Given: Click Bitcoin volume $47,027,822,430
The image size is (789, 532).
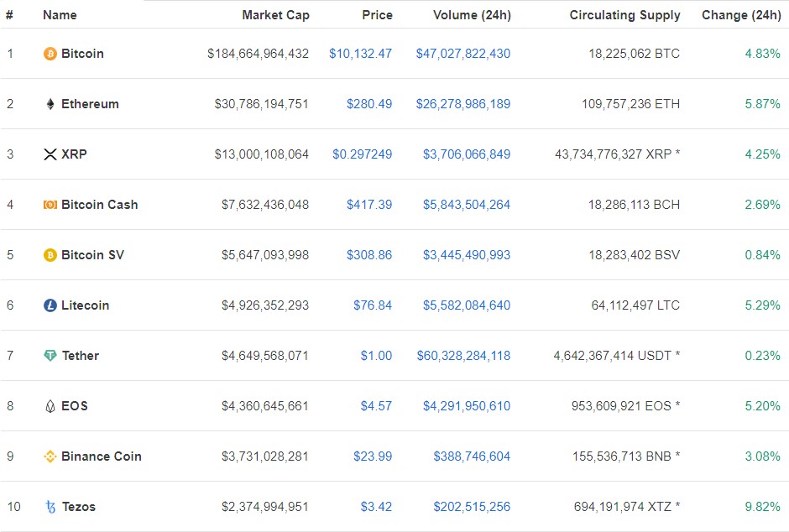Looking at the screenshot, I should click(x=463, y=54).
